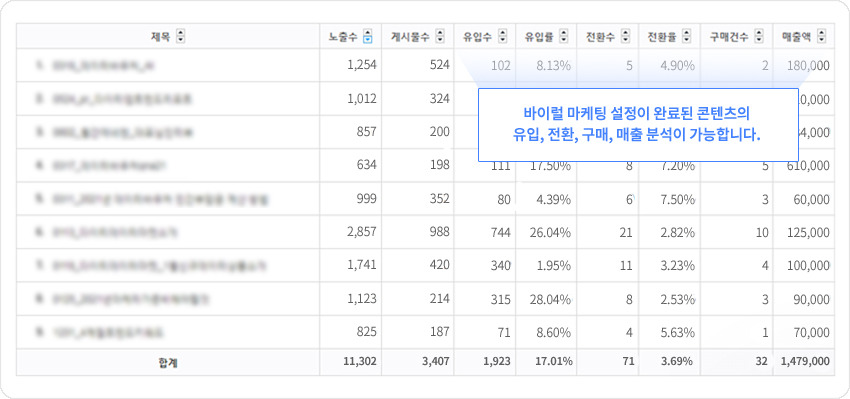Click the 구매건수 sort arrows icon
This screenshot has height=399, width=850.
759,37
